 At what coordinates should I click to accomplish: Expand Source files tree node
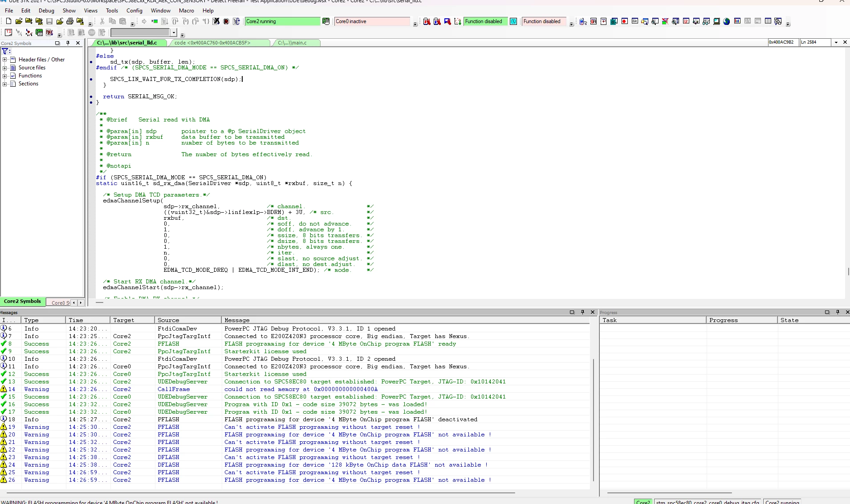pos(5,68)
